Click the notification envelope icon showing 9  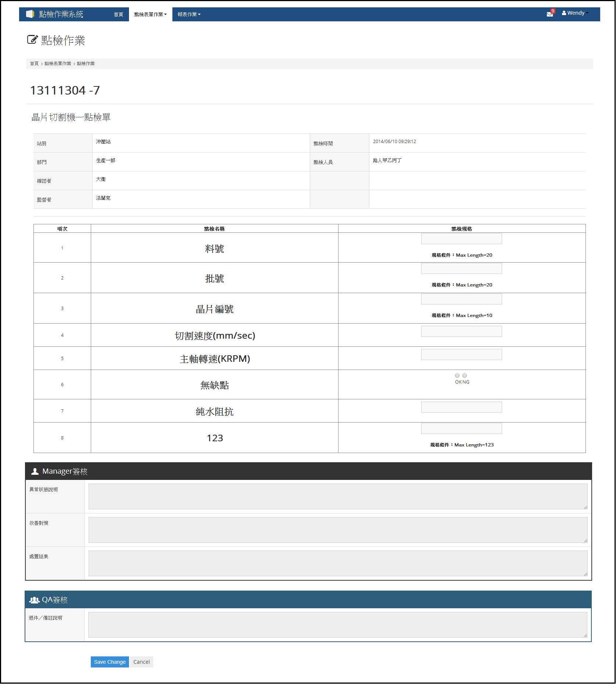pos(550,14)
